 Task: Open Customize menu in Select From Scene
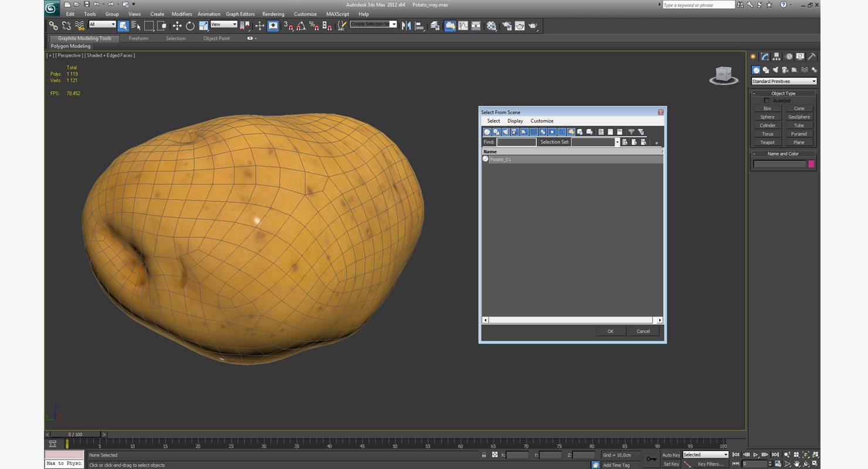click(542, 121)
